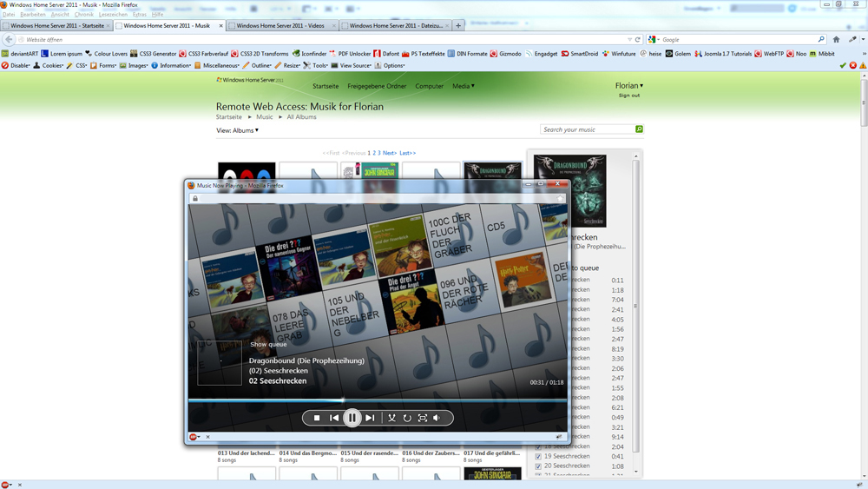The image size is (868, 489).
Task: Skip to previous track in player
Action: coord(334,418)
